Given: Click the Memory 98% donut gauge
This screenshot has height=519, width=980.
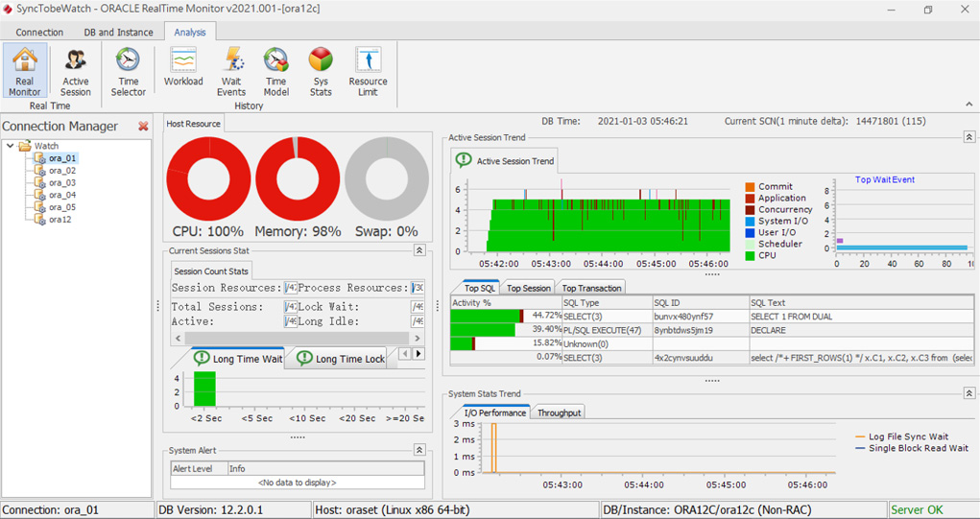Looking at the screenshot, I should 298,179.
